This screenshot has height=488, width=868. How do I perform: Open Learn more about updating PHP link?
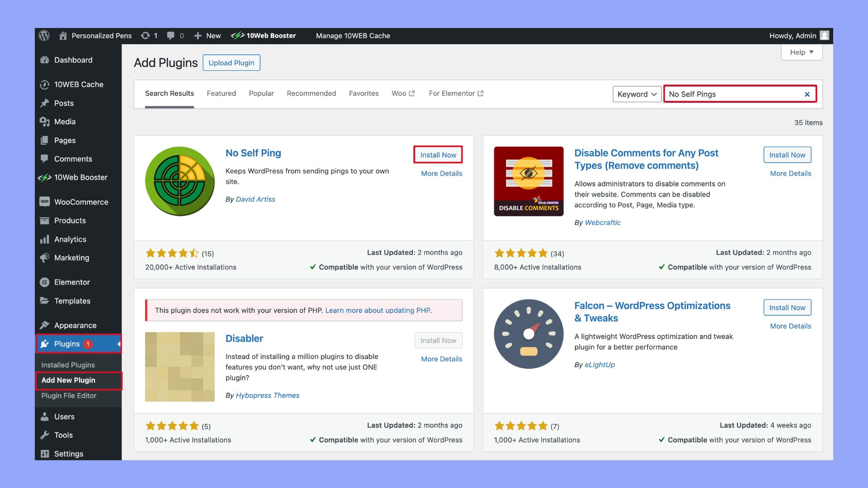377,310
